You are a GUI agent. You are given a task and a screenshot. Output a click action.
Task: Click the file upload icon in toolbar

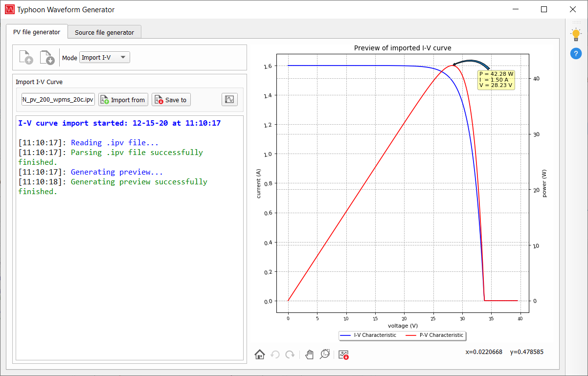(x=26, y=57)
